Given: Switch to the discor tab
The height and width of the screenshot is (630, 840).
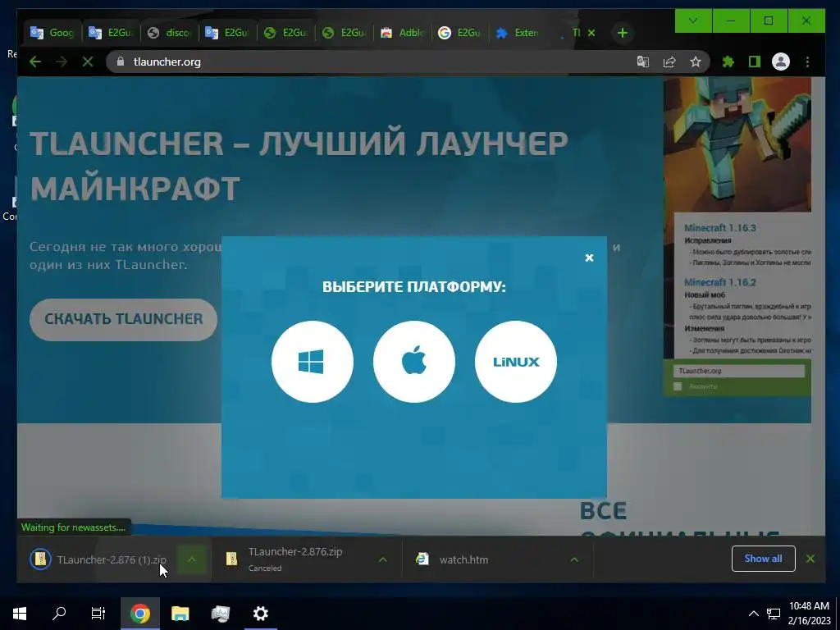Looking at the screenshot, I should pyautogui.click(x=169, y=33).
